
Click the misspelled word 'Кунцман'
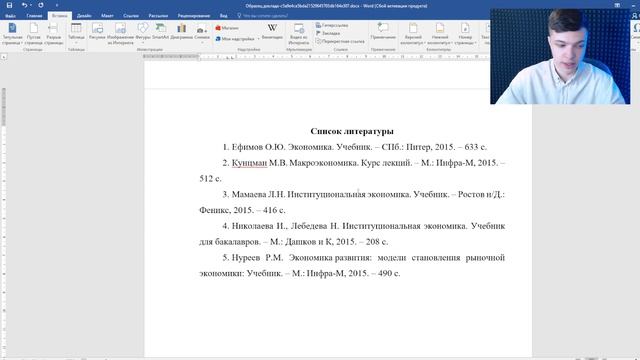(249, 163)
